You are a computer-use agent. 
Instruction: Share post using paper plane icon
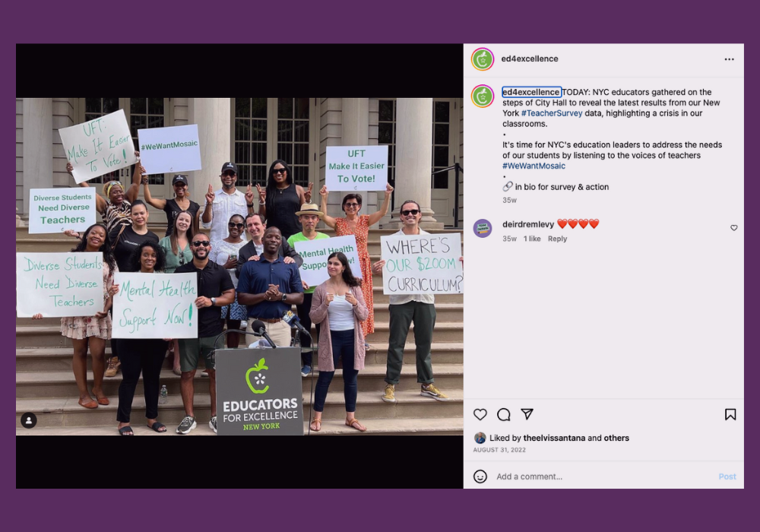[527, 413]
